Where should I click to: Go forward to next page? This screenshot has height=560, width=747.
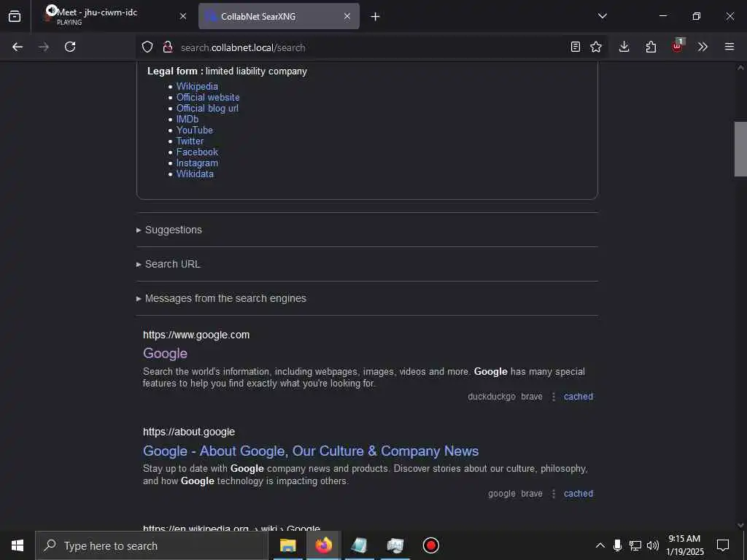pyautogui.click(x=44, y=47)
